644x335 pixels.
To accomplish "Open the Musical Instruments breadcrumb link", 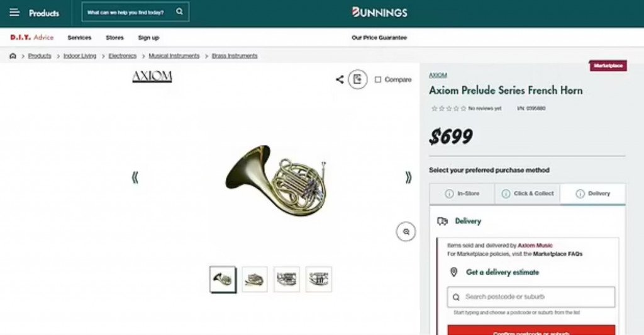I will pos(174,56).
